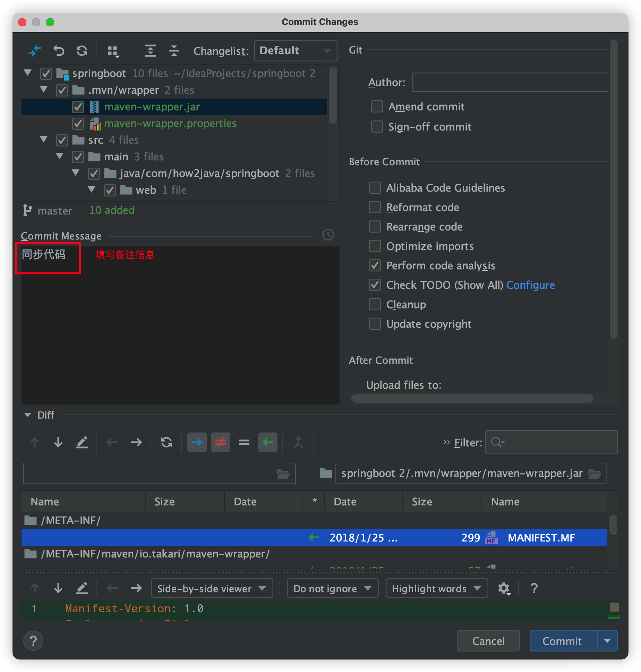Click the pencil icon in bottom viewer toolbar
Image resolution: width=641 pixels, height=672 pixels.
[x=82, y=588]
